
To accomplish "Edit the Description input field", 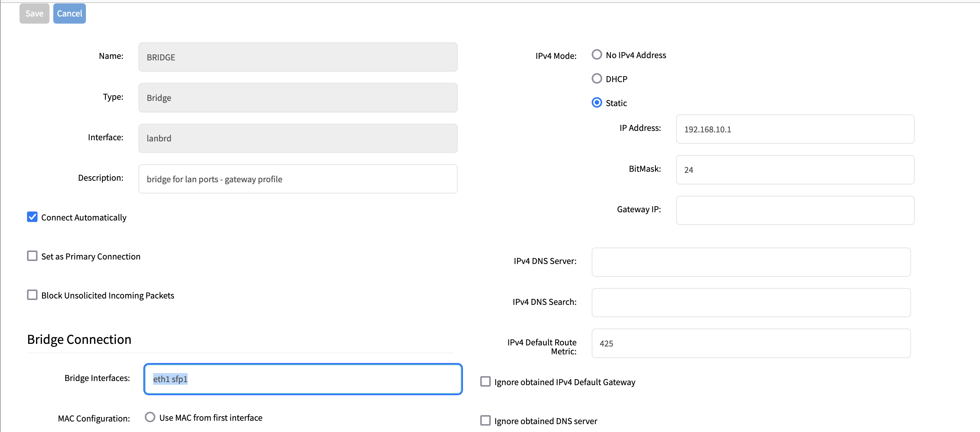I will tap(298, 179).
